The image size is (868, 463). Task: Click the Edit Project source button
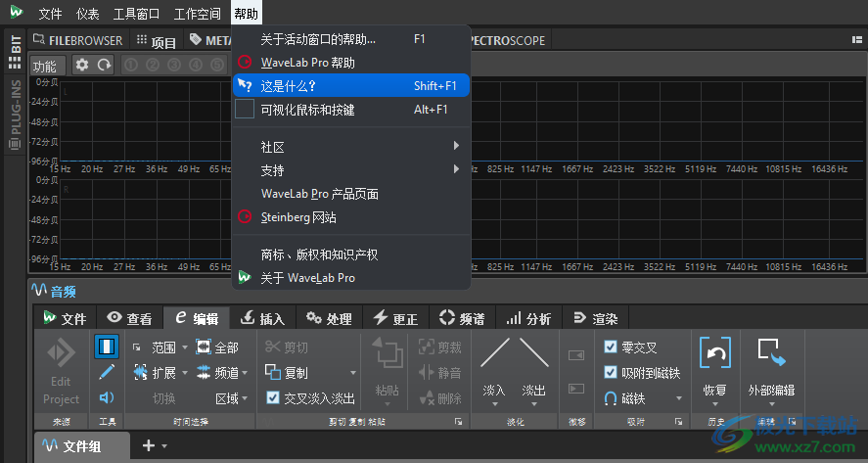61,372
